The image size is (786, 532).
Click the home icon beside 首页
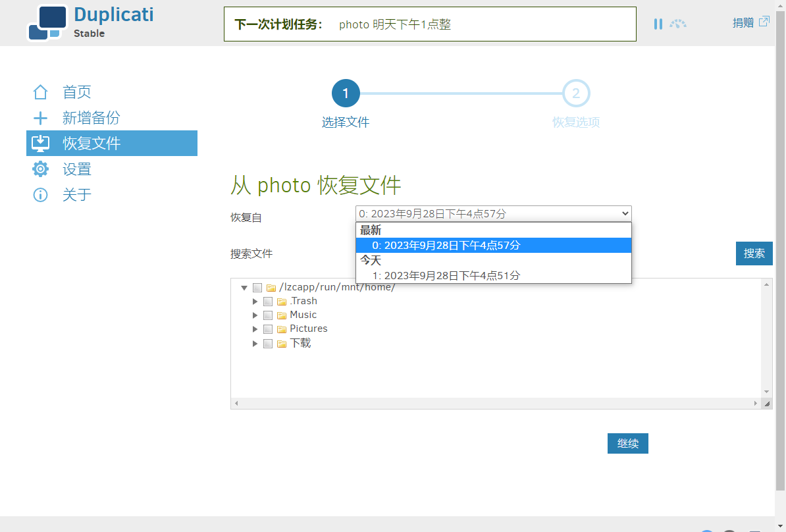[x=40, y=92]
